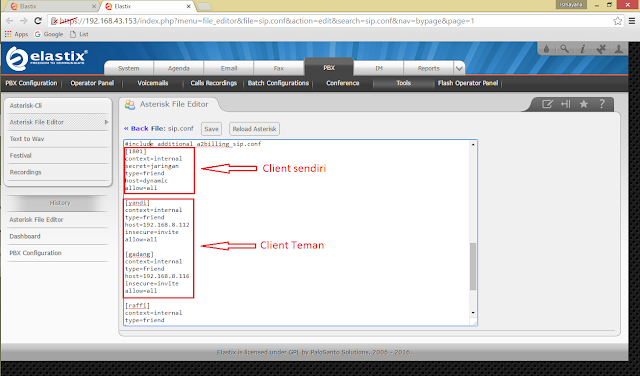
Task: Save the sip.conf file
Action: (x=211, y=129)
